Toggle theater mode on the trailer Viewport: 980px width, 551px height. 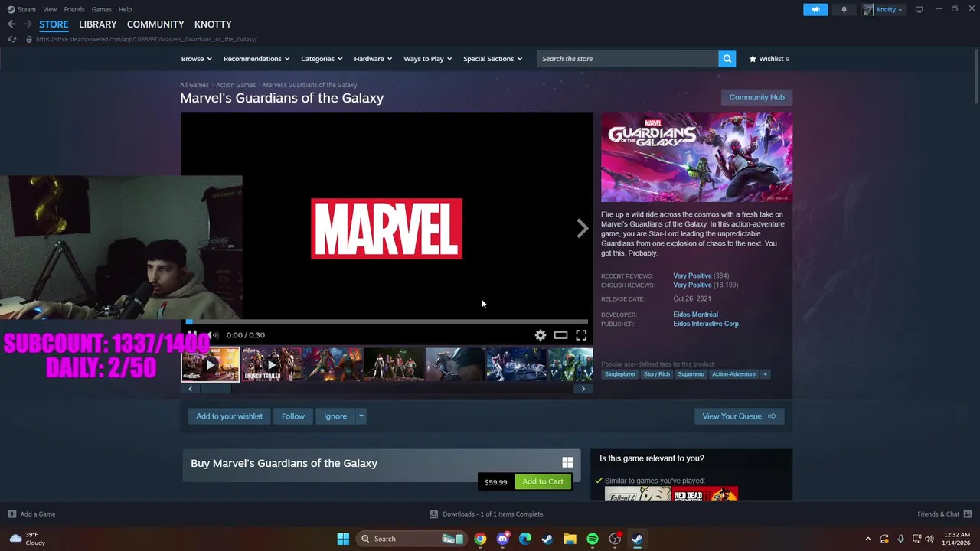[x=560, y=335]
